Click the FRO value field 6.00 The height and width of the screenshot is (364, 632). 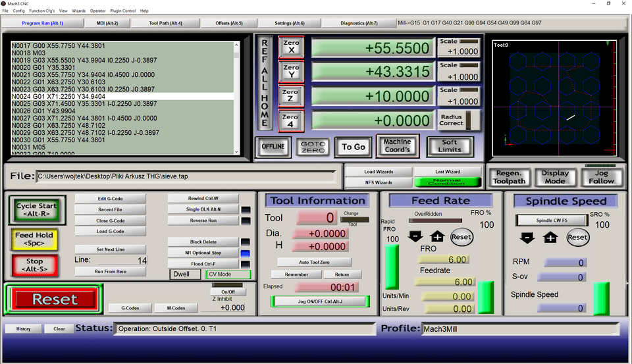(x=443, y=259)
